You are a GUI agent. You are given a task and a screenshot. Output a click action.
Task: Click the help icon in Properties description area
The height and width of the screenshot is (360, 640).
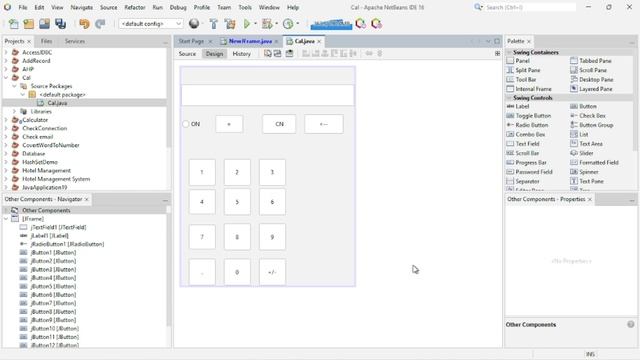pos(631,324)
